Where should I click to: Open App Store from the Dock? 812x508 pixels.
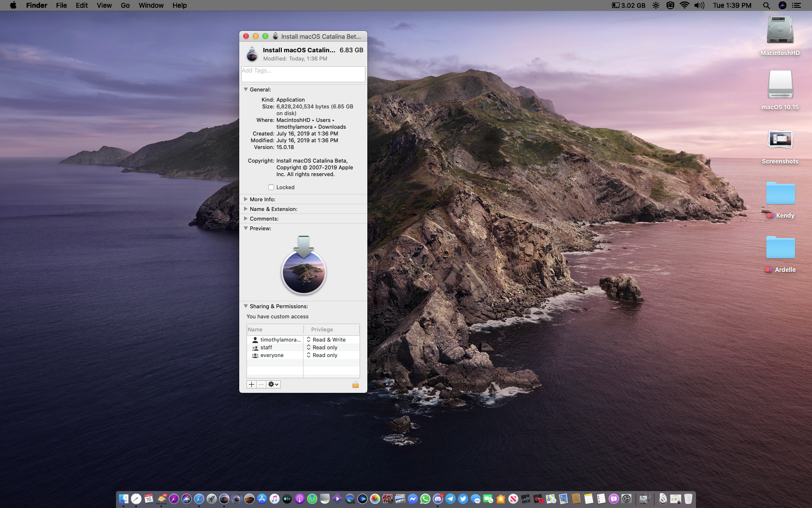click(x=262, y=499)
